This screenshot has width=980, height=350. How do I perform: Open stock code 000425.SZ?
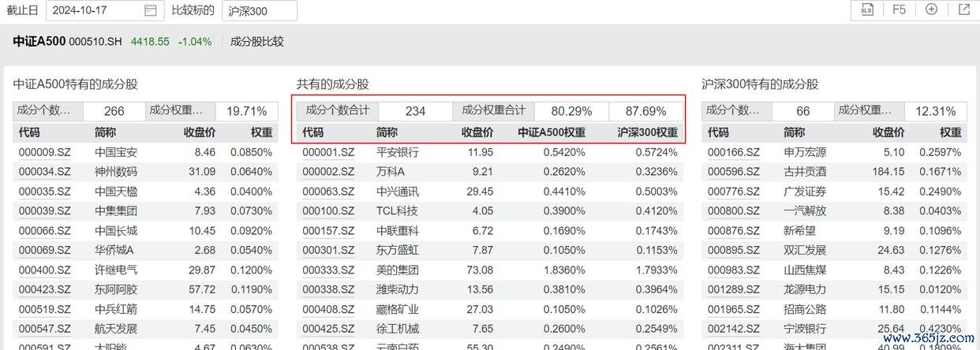pos(328,329)
